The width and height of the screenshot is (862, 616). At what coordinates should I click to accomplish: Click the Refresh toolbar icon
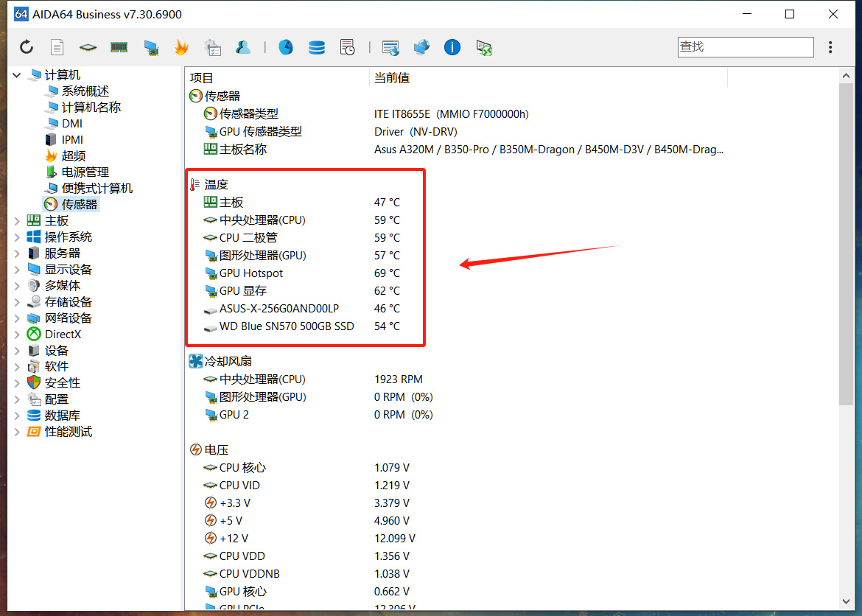[27, 47]
